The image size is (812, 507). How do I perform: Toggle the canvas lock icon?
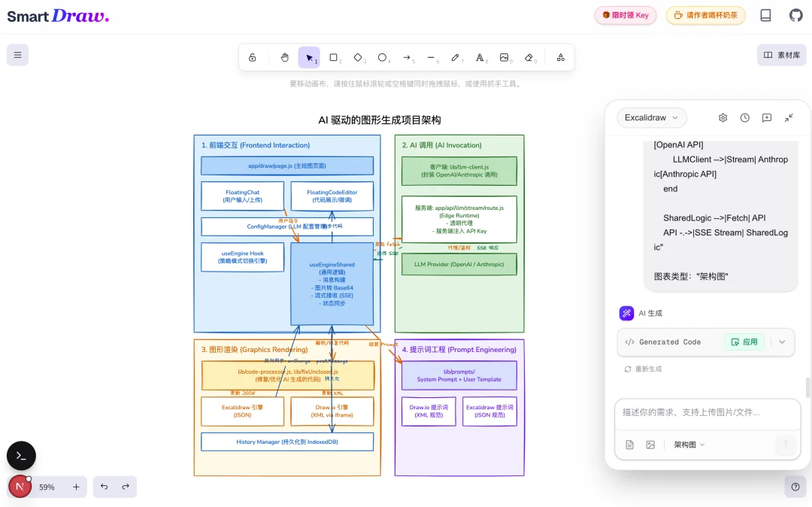click(x=253, y=57)
